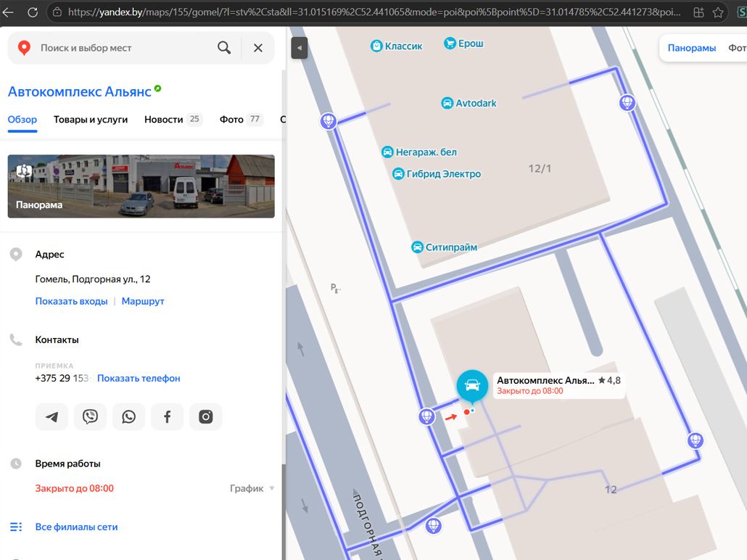The height and width of the screenshot is (560, 747).
Task: Open the Обзор tab
Action: pyautogui.click(x=22, y=120)
